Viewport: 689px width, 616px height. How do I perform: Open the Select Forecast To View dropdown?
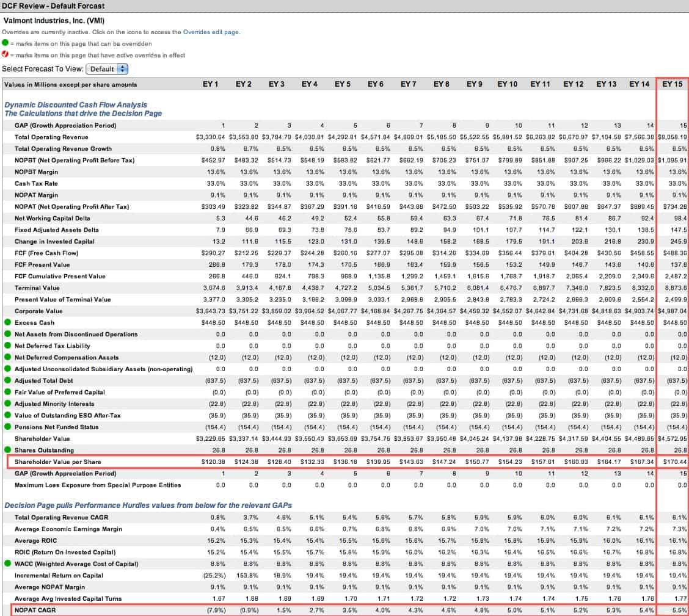(x=107, y=69)
